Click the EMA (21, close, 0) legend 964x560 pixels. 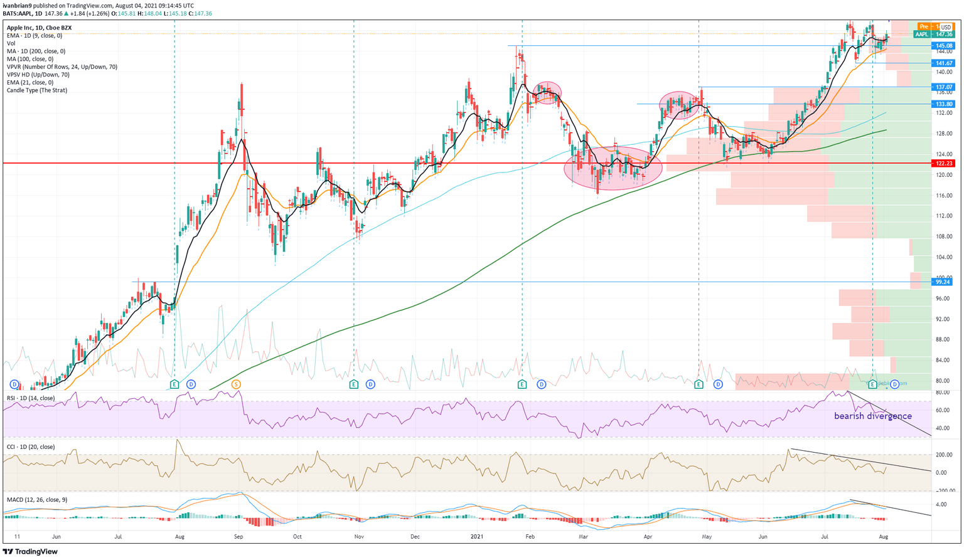tap(30, 83)
